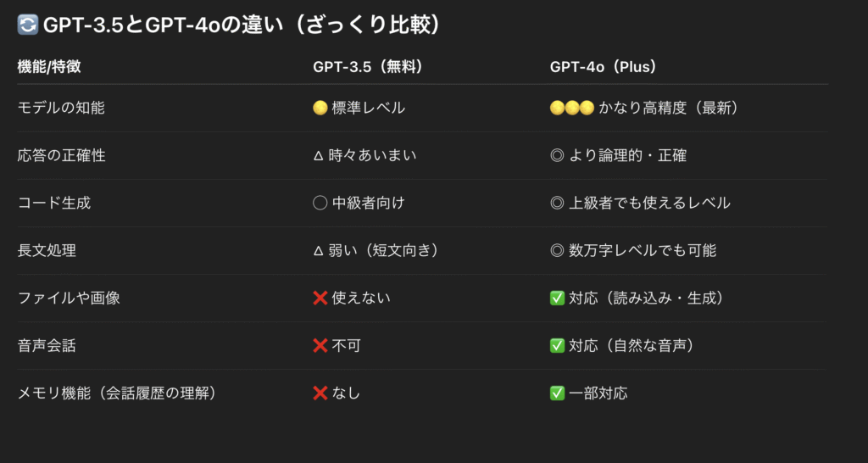Click the 数万字レベルでも可能 cell text
This screenshot has height=463, width=868.
coord(643,251)
